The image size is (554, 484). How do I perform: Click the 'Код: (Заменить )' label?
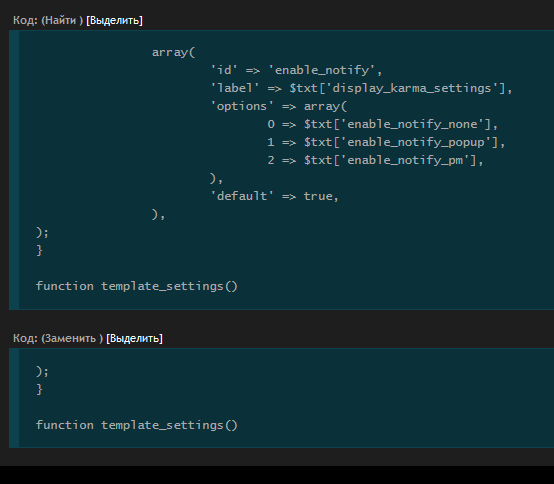tap(58, 338)
